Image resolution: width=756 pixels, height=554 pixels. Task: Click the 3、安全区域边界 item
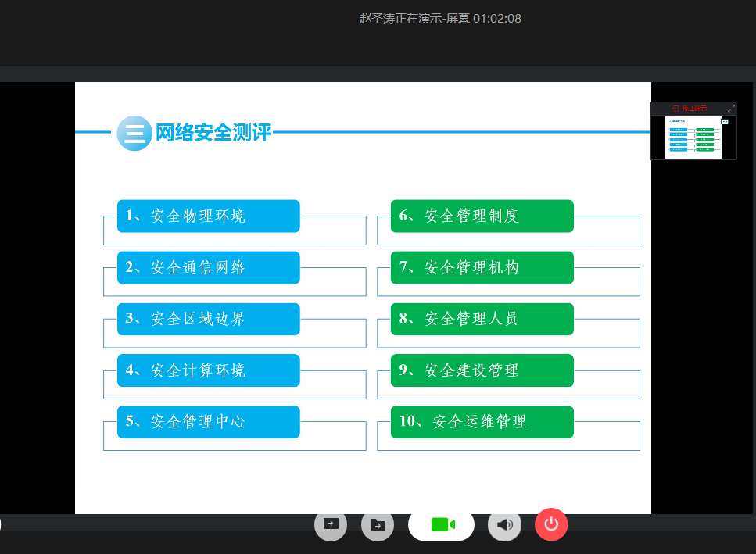pyautogui.click(x=209, y=319)
